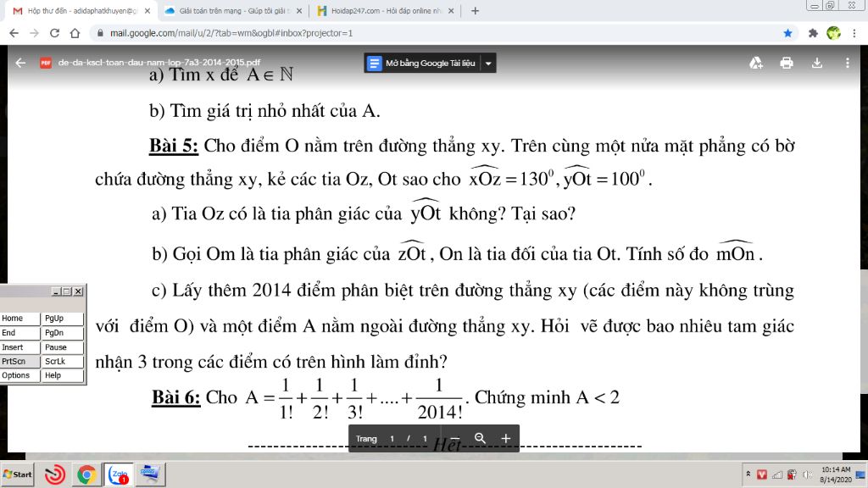Open with Google Tài liệu
The image size is (868, 488).
(x=422, y=63)
